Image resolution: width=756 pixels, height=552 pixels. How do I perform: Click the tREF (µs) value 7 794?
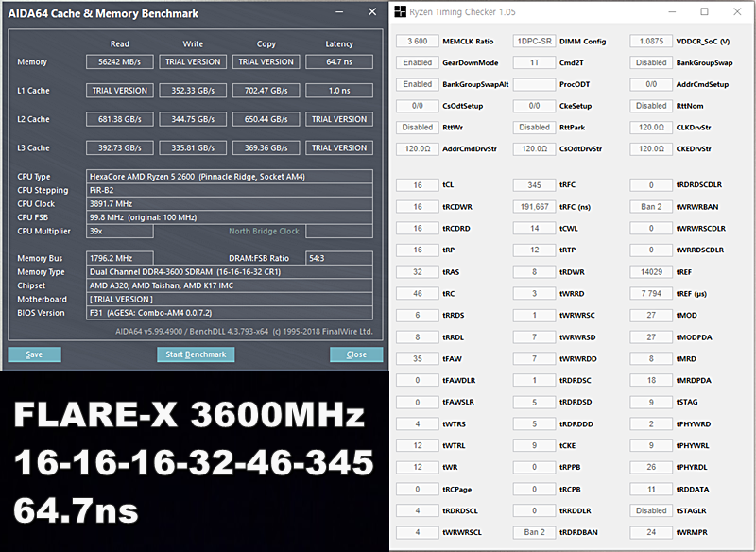(651, 294)
